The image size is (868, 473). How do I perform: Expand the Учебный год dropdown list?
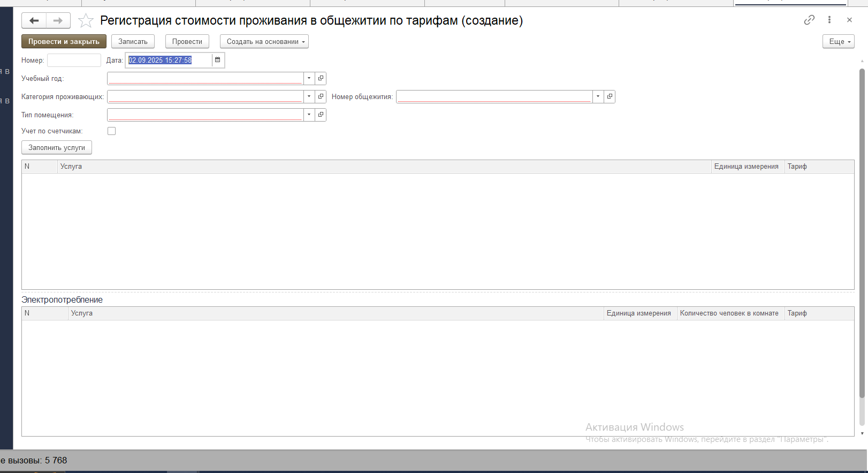pos(309,78)
